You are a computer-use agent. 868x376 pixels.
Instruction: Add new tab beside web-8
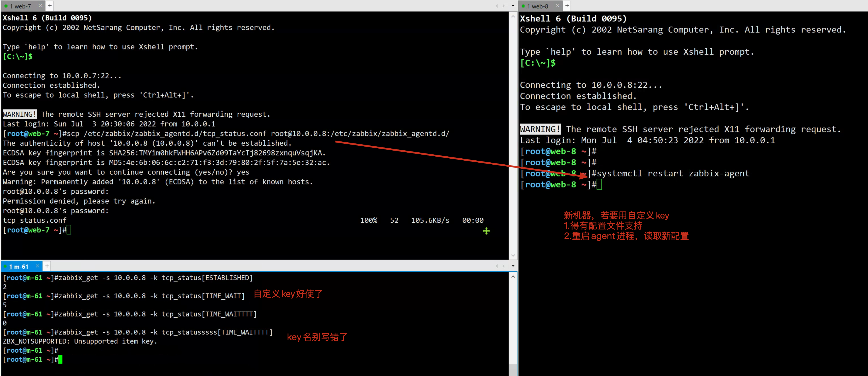567,6
